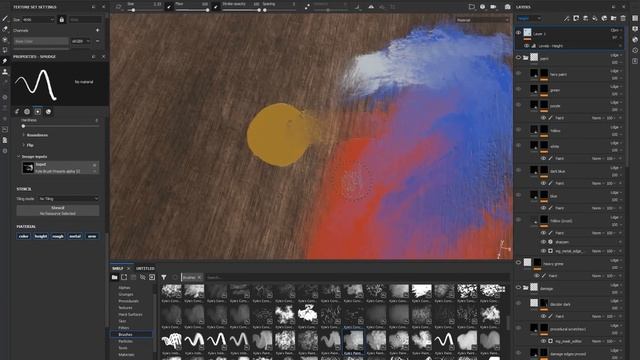Click the add effect wand icon in Layers
This screenshot has width=640, height=360.
[567, 18]
